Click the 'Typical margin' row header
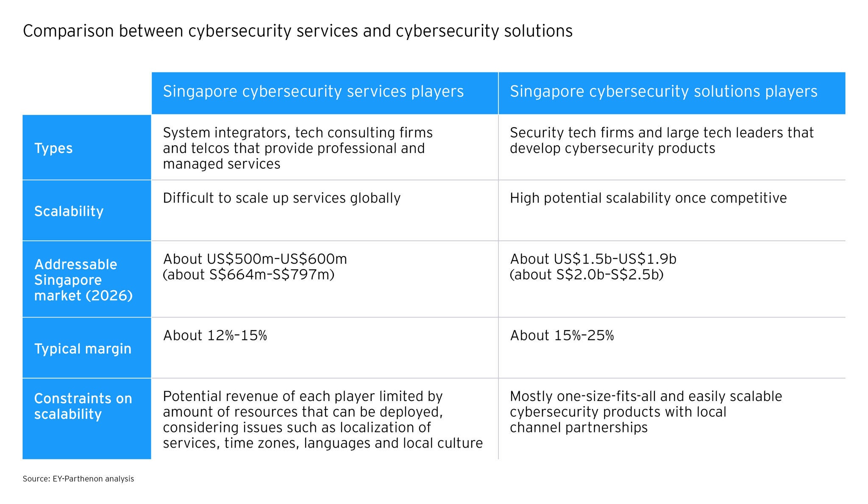 coord(83,348)
